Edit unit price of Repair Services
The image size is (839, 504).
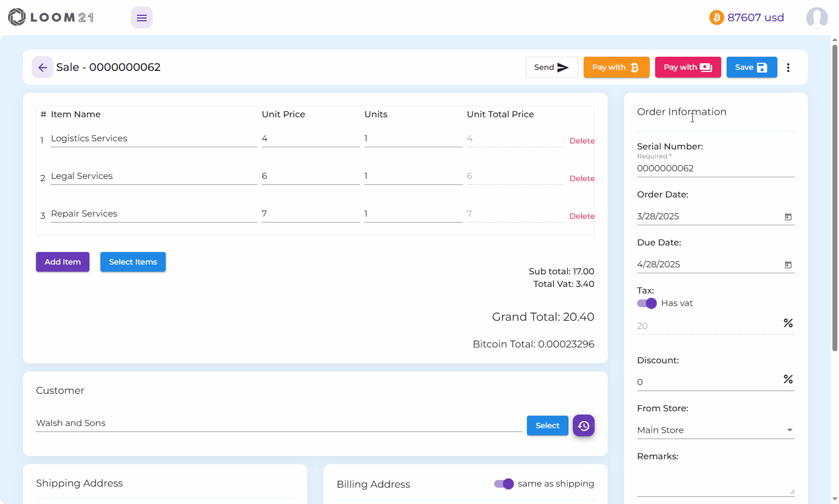[x=311, y=214]
